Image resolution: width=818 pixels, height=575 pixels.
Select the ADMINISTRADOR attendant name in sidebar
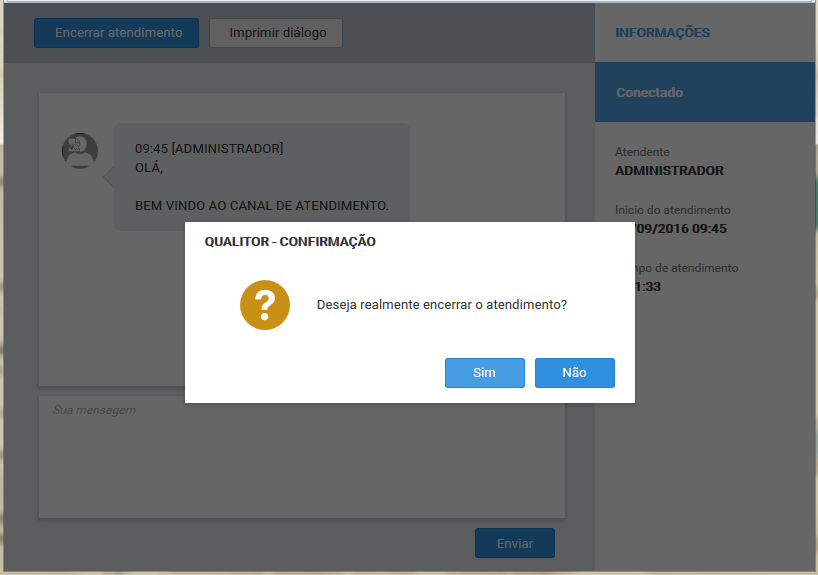pos(669,171)
